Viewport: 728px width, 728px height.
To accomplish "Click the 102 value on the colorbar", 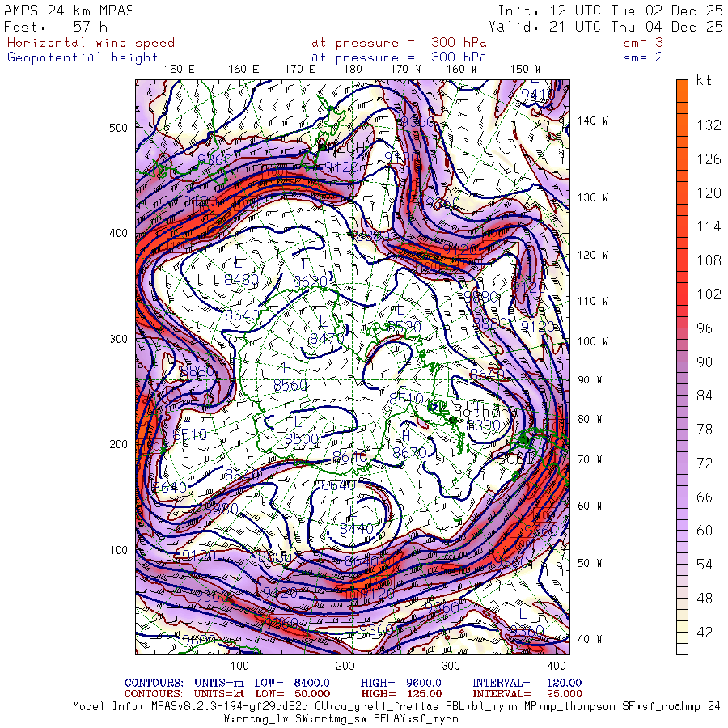I will tap(709, 294).
